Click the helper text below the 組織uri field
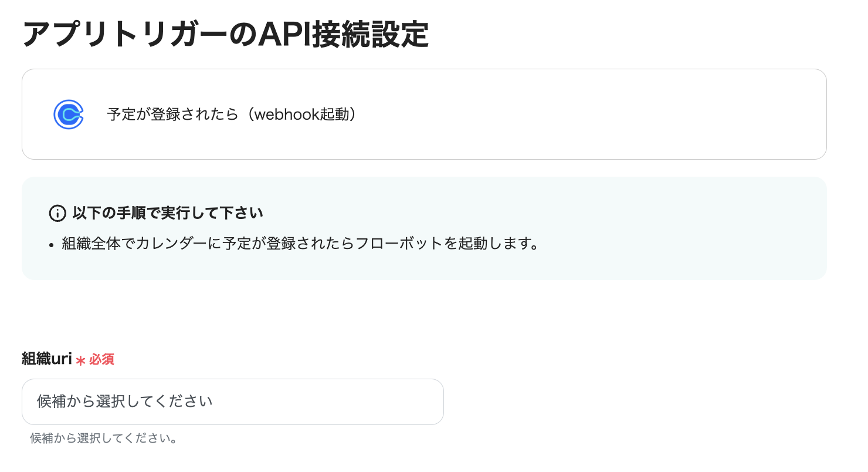This screenshot has height=472, width=868. [104, 439]
